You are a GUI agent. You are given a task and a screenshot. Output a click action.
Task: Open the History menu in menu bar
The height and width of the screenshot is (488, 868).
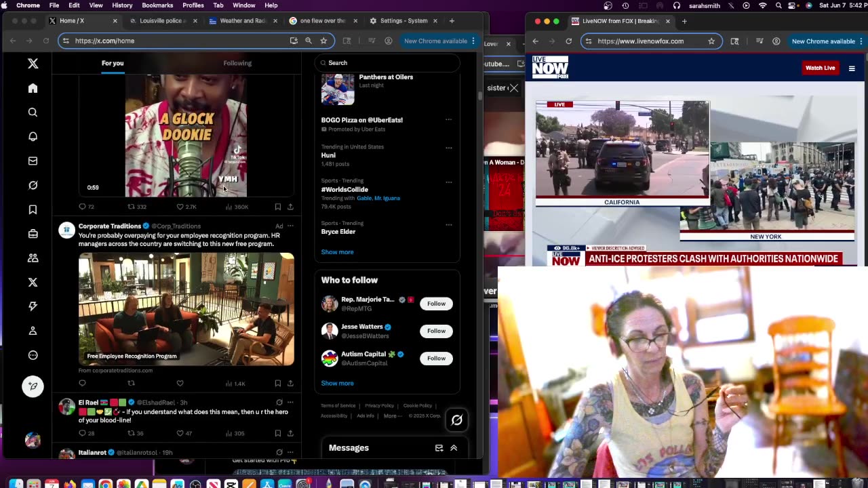coord(122,5)
